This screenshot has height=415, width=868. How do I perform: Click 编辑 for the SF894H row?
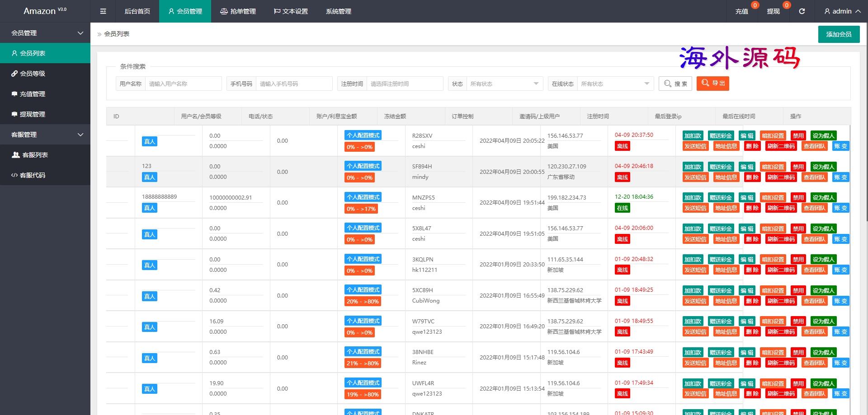pos(747,167)
